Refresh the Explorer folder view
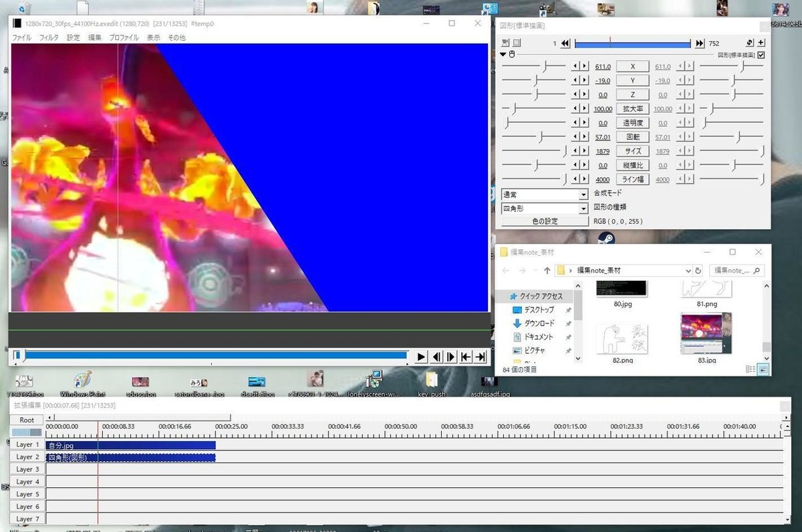This screenshot has height=532, width=802. 698,271
